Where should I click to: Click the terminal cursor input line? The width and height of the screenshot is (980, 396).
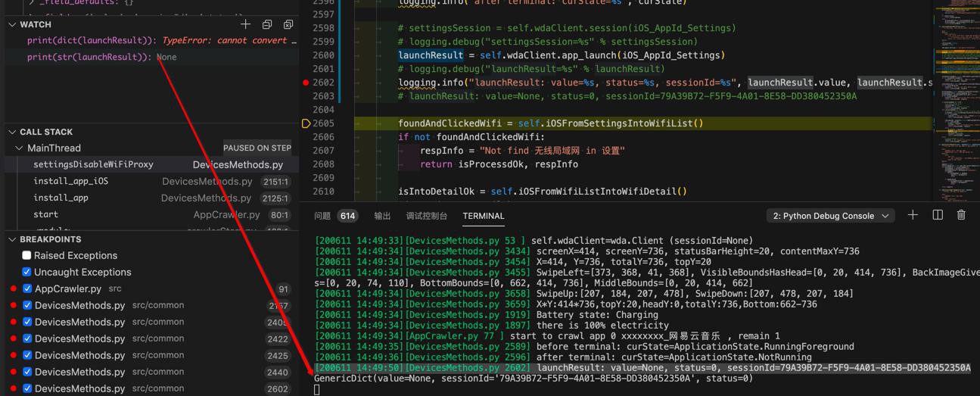317,390
